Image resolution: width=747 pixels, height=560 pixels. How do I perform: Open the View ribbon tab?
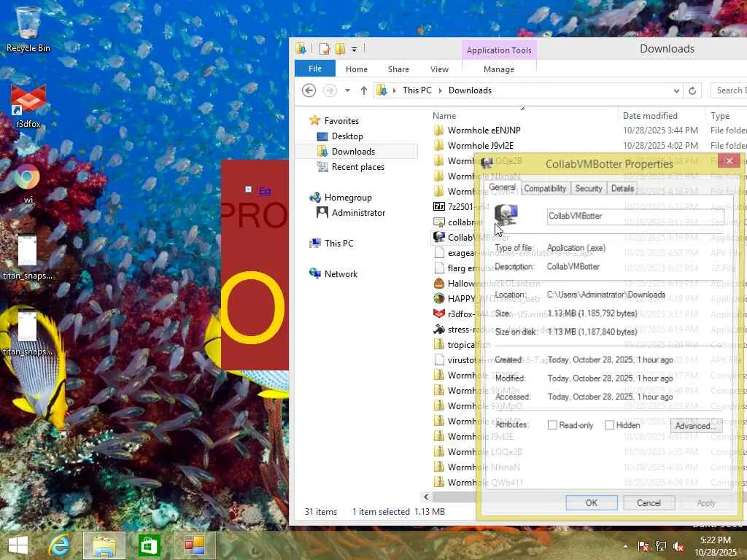[x=439, y=69]
